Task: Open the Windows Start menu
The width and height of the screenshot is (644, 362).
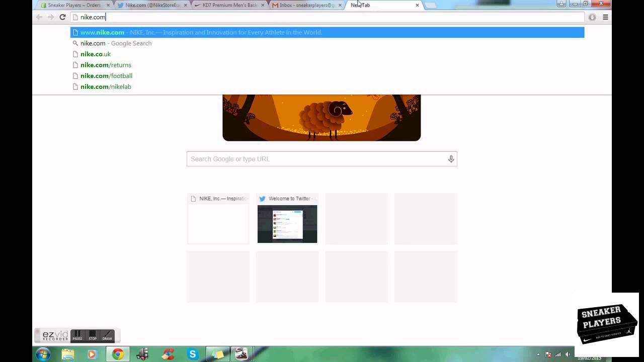Action: [43, 354]
